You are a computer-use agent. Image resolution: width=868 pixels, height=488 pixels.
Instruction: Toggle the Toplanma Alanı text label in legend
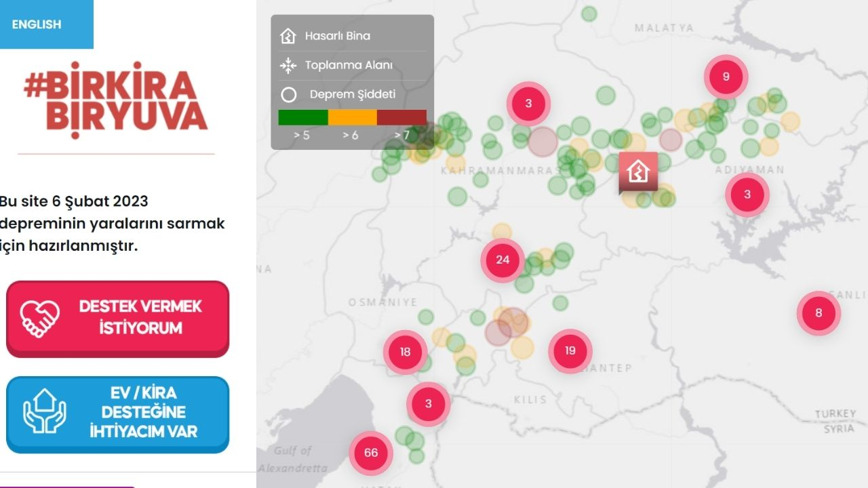[x=349, y=66]
